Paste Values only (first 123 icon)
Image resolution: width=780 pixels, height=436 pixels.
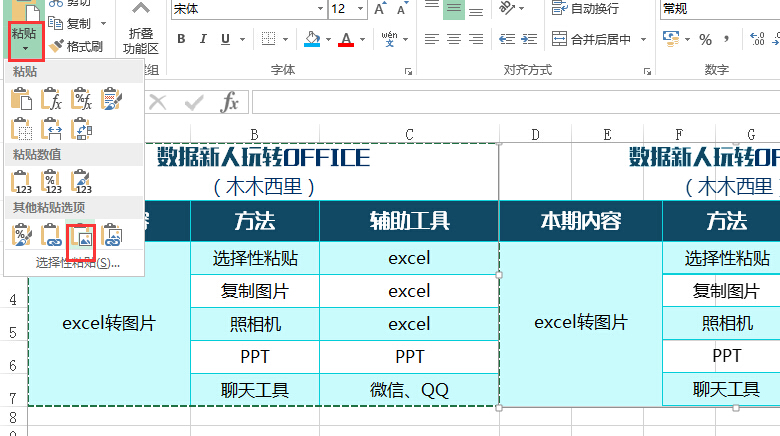(21, 182)
